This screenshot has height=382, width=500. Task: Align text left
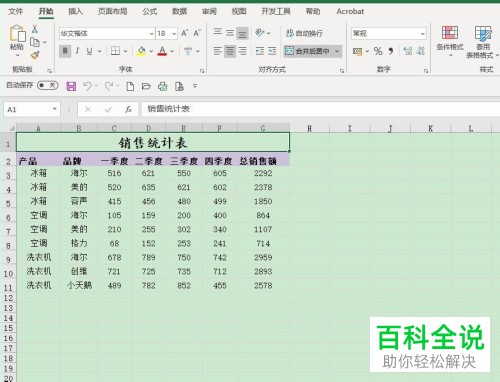[x=217, y=51]
